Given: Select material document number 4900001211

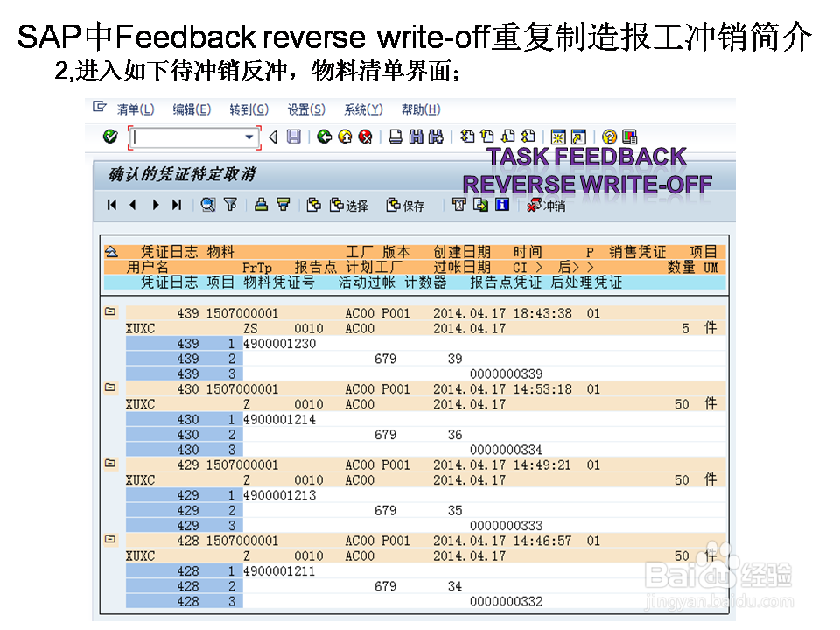Looking at the screenshot, I should pyautogui.click(x=280, y=571).
